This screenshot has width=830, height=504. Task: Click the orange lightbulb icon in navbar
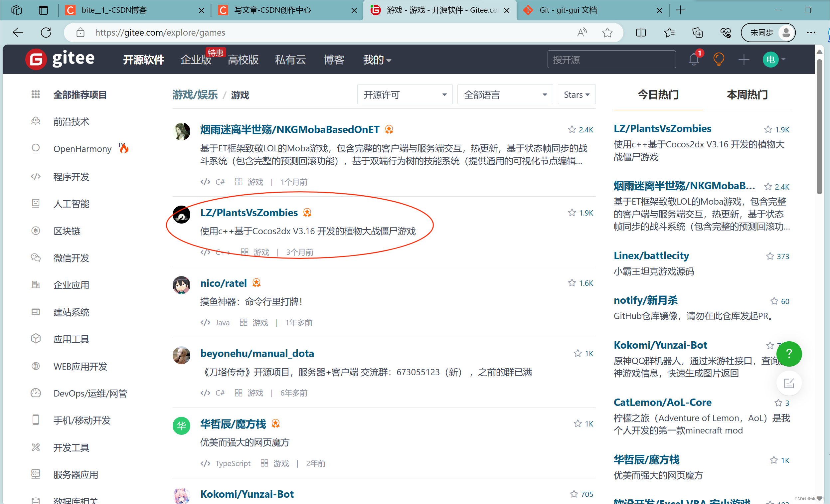point(719,60)
